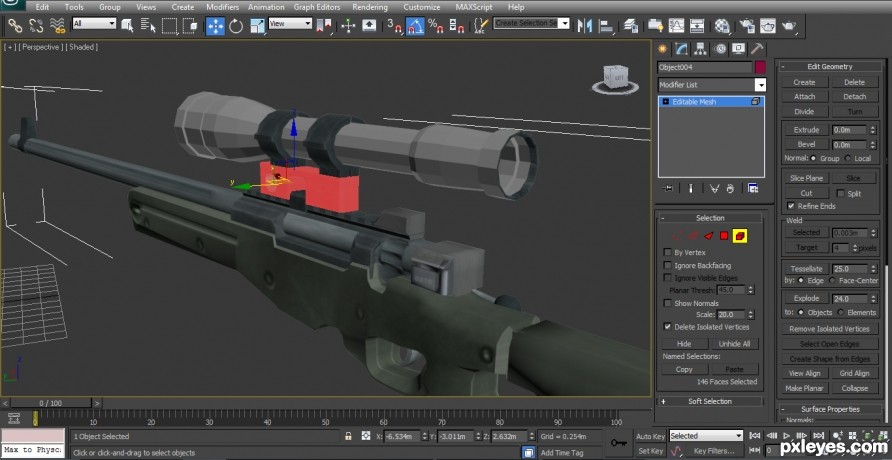Select the Select and Link tool
The image size is (892, 460).
point(15,25)
